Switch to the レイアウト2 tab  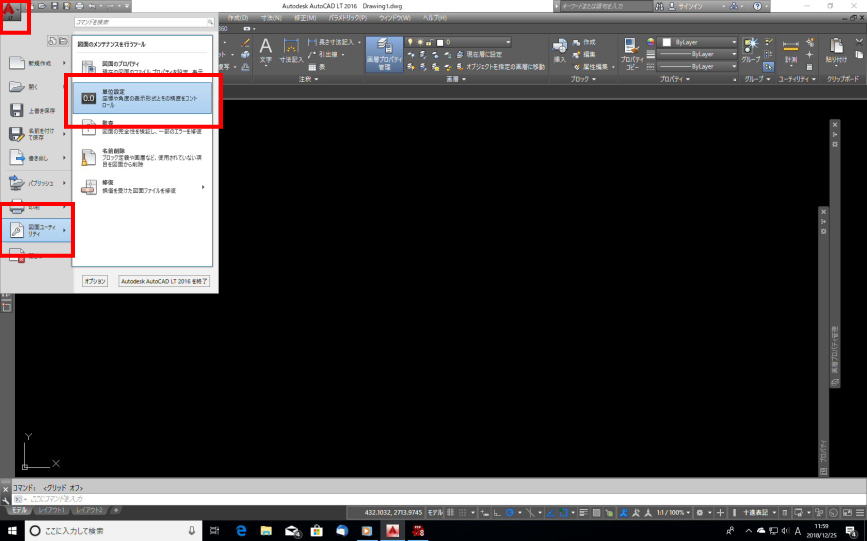[x=89, y=510]
